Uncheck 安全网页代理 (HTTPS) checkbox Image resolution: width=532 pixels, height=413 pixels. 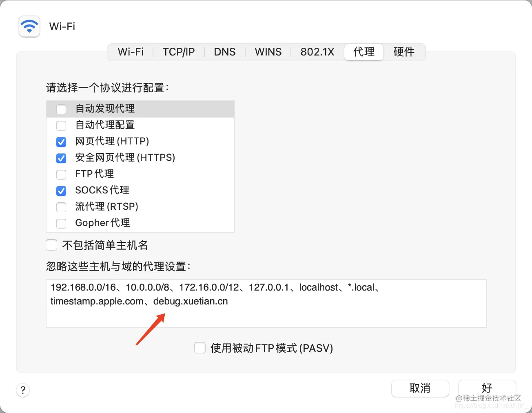point(61,158)
